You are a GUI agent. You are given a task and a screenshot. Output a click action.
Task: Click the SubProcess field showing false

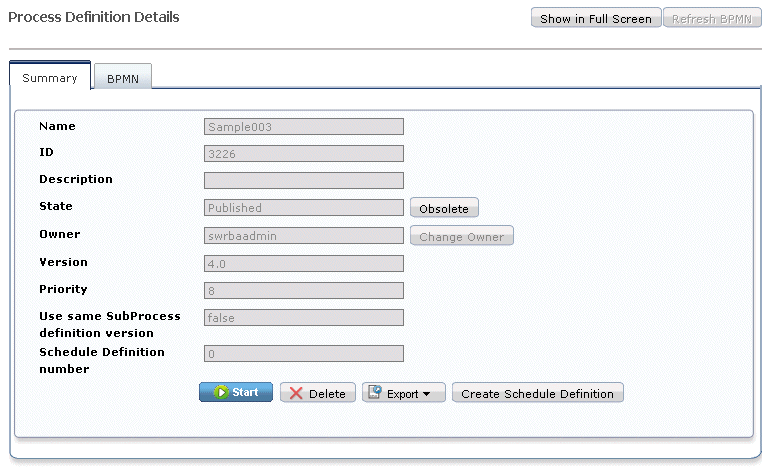point(304,317)
